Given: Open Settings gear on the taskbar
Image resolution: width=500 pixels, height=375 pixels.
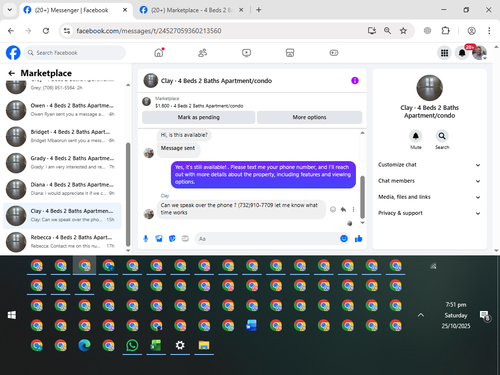Looking at the screenshot, I should [x=180, y=345].
